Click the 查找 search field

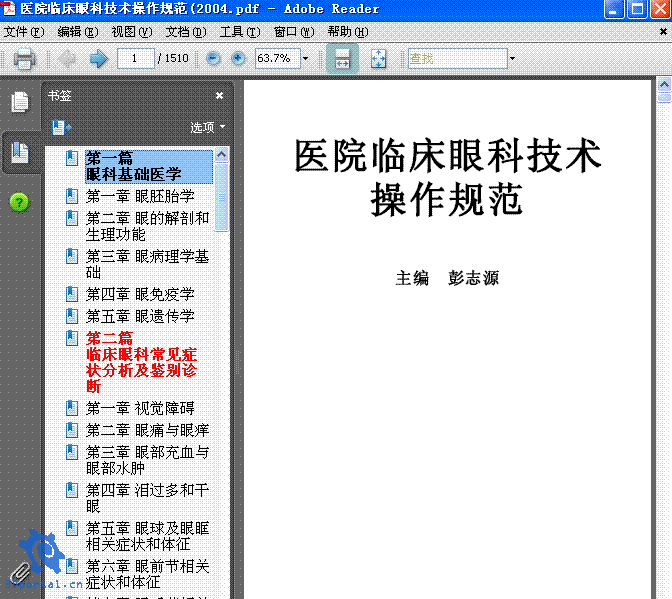coord(458,58)
